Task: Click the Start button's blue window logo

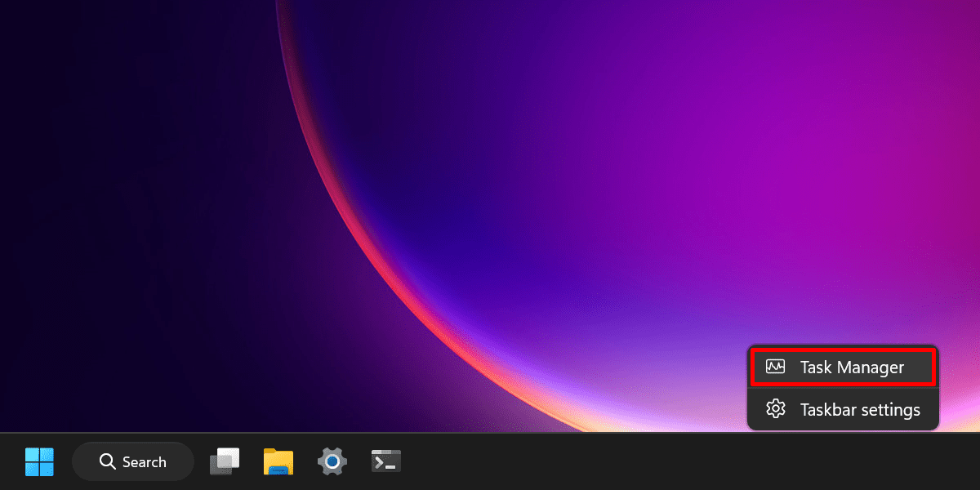Action: [x=39, y=461]
